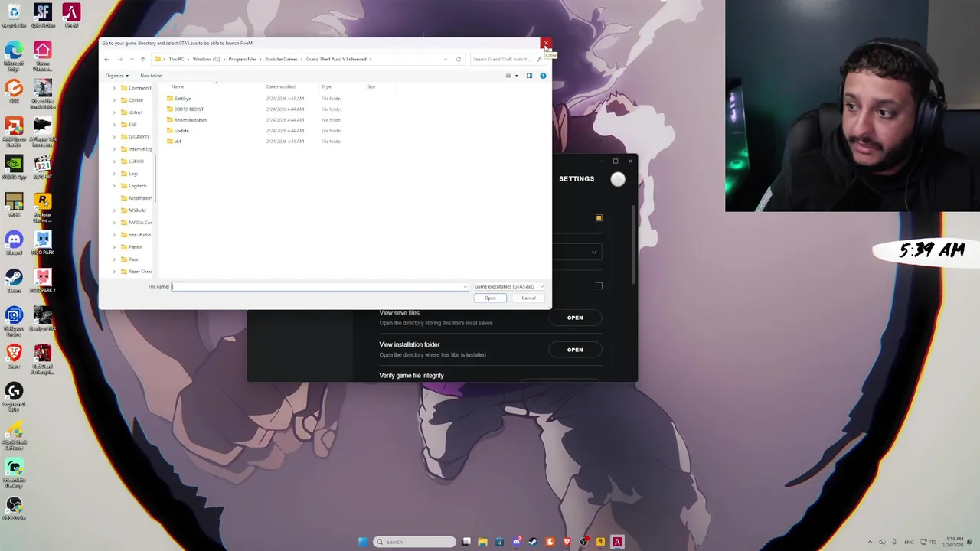This screenshot has height=551, width=980.
Task: Expand the LGHUB tree folder
Action: coord(115,161)
